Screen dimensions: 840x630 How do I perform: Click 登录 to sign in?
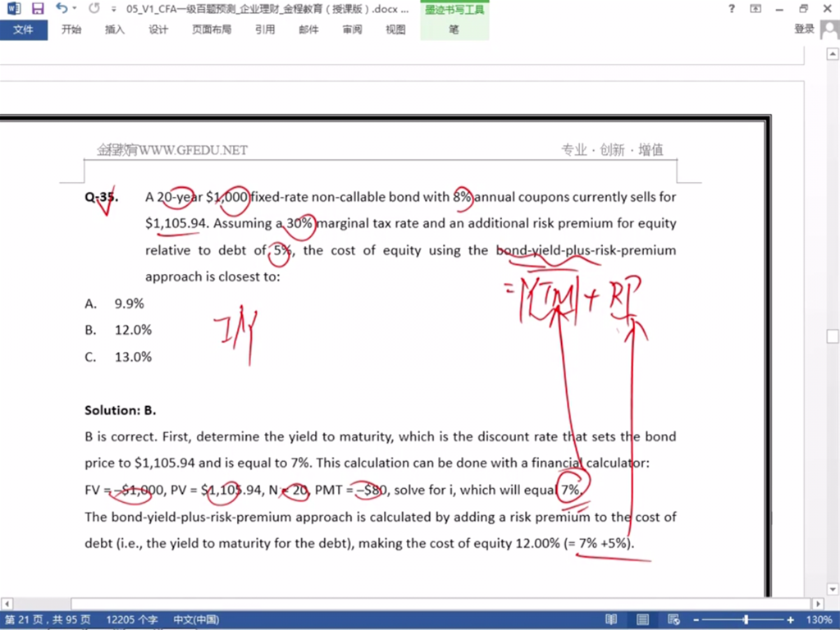[x=804, y=29]
